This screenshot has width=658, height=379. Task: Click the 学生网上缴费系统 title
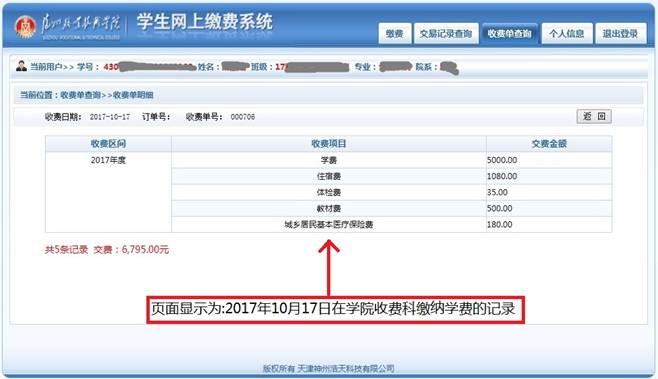pos(205,22)
